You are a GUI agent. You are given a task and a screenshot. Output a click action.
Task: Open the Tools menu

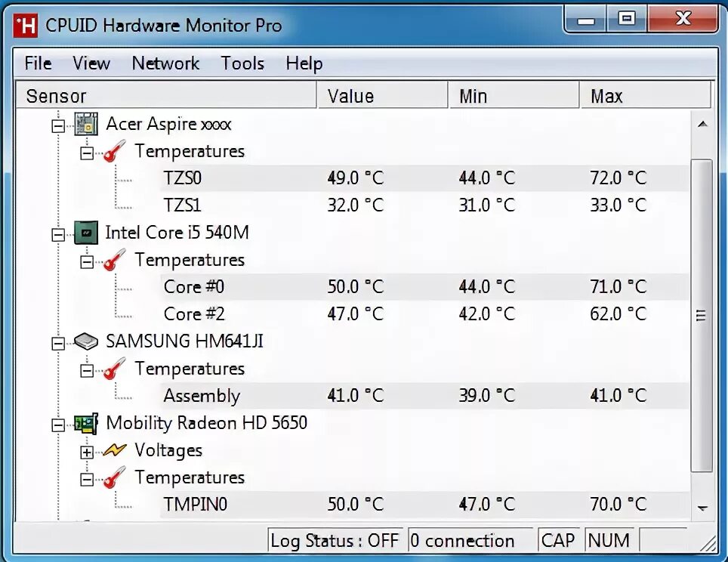(x=242, y=63)
